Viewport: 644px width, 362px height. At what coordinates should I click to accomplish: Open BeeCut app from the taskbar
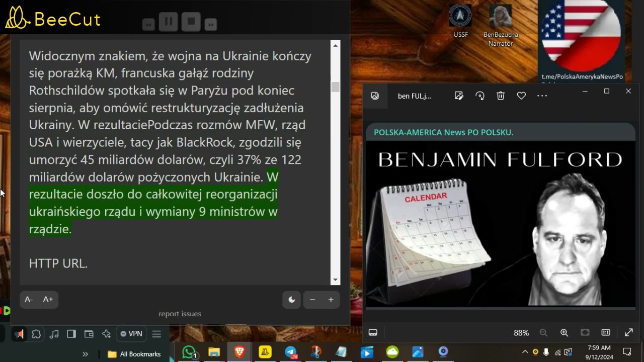click(265, 352)
